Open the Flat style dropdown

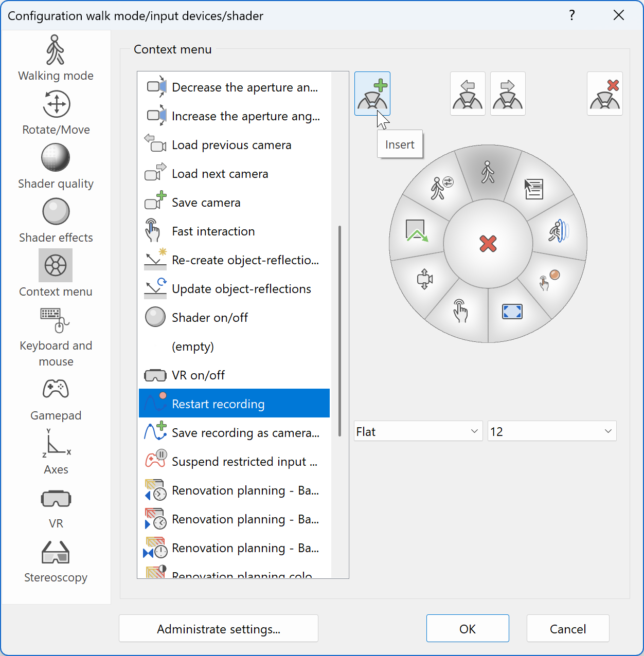point(418,431)
